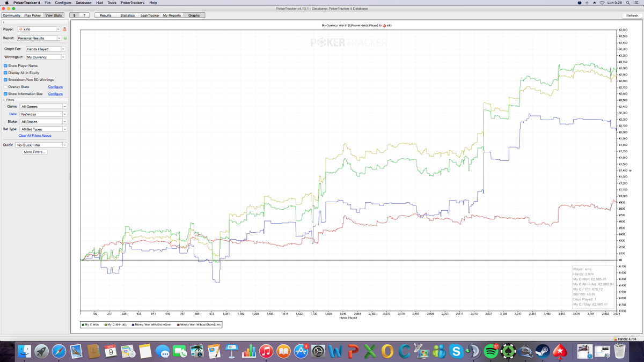Click the My C Won legend entry
This screenshot has width=644, height=362.
(90, 324)
